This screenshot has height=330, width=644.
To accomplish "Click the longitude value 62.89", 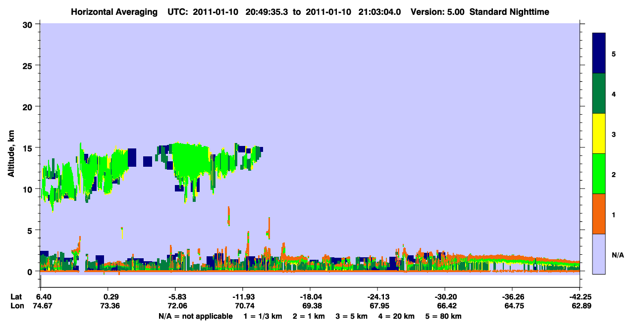I will point(582,306).
